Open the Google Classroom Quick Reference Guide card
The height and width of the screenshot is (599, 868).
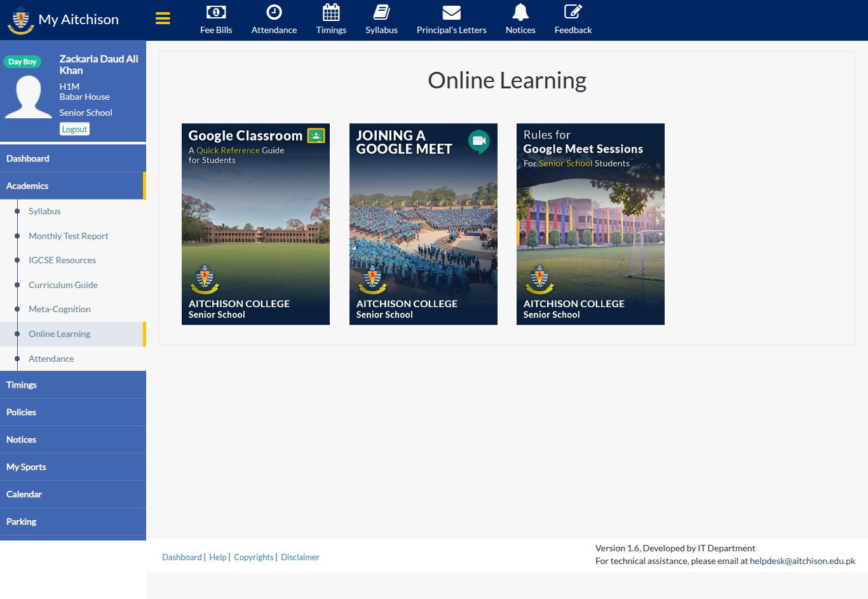point(255,224)
